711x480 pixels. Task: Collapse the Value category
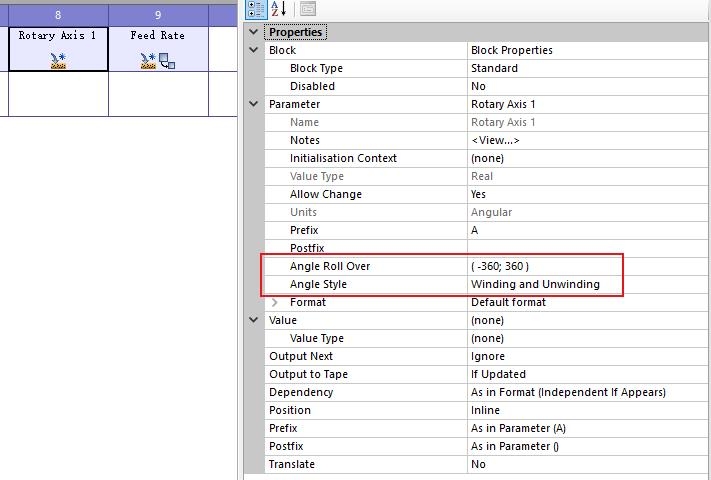pyautogui.click(x=255, y=320)
